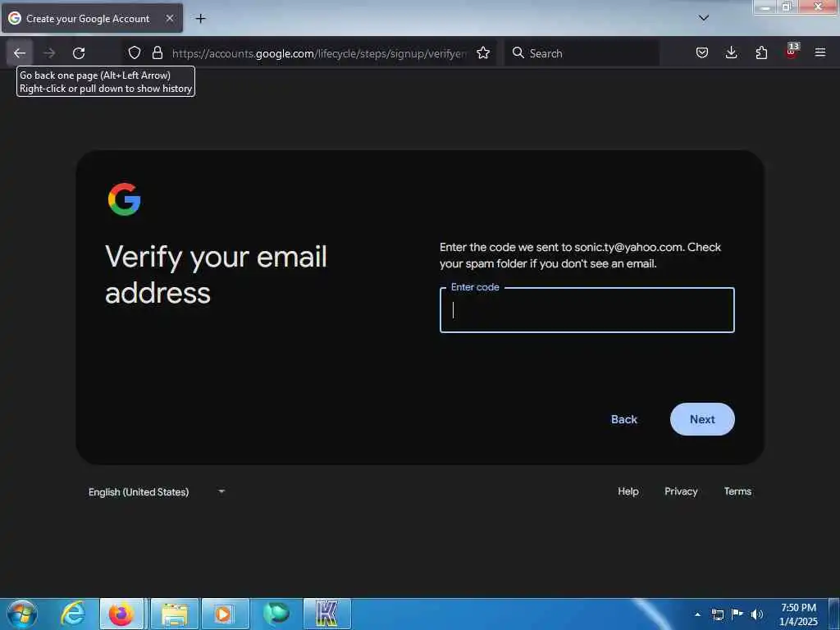Click the volume speaker tray icon
Image resolution: width=840 pixels, height=630 pixels.
(x=756, y=614)
